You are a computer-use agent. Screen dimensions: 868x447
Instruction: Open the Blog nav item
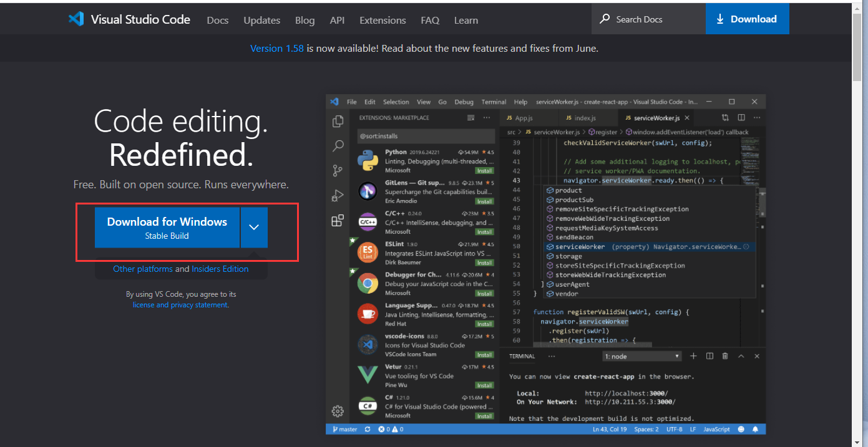pyautogui.click(x=305, y=20)
